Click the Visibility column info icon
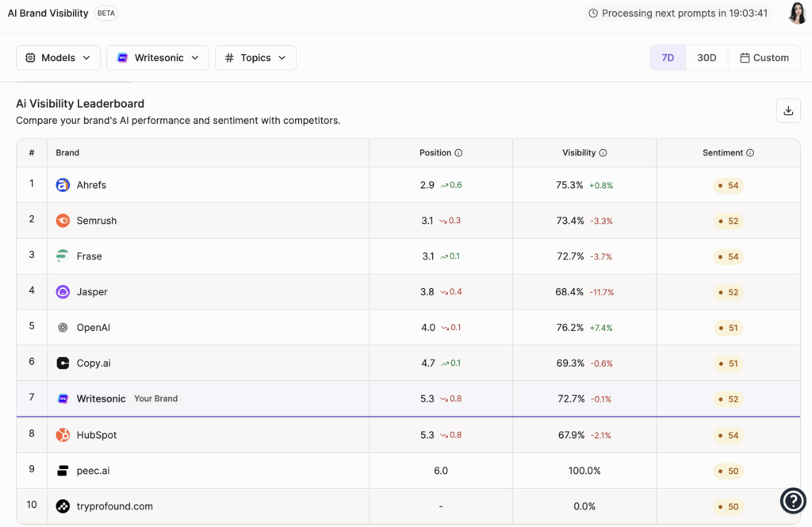812x527 pixels. point(603,153)
